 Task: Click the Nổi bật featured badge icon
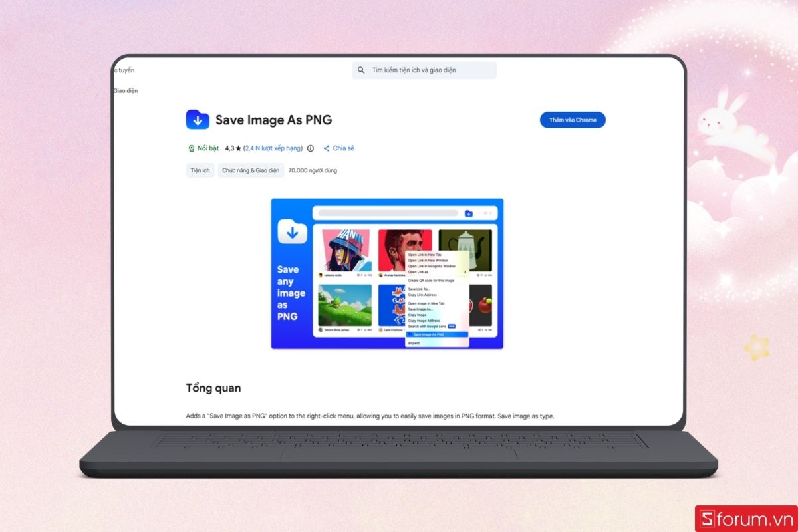192,148
